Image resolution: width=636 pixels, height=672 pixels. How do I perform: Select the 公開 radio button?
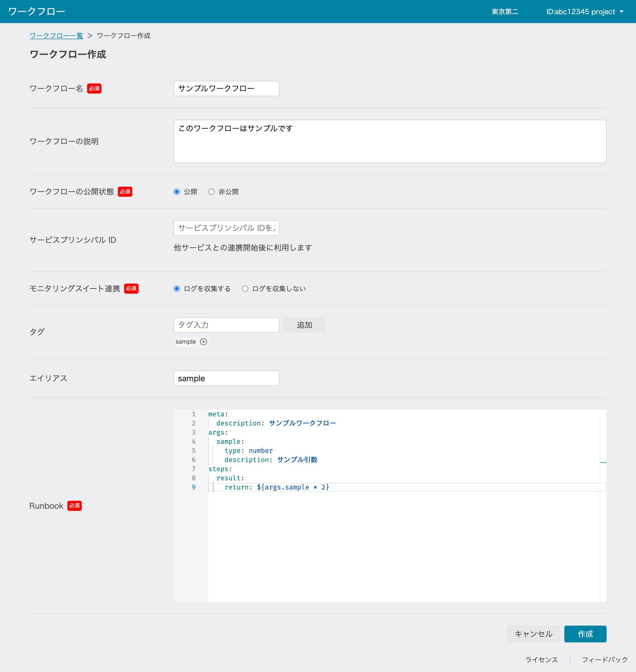[177, 192]
